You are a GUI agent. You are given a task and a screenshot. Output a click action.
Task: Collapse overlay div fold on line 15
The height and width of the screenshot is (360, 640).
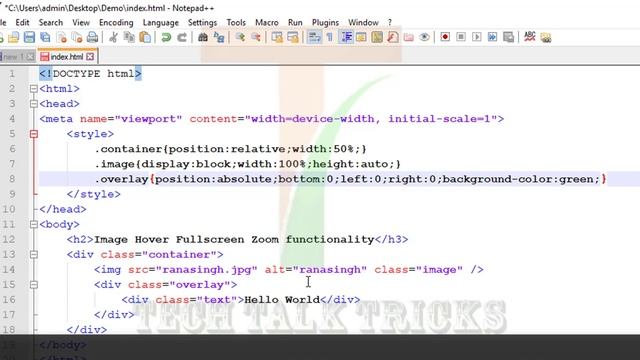[x=34, y=284]
